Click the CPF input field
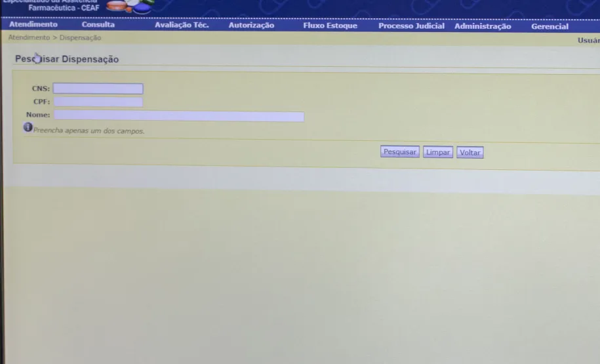Viewport: 600px width, 364px height. [x=98, y=102]
